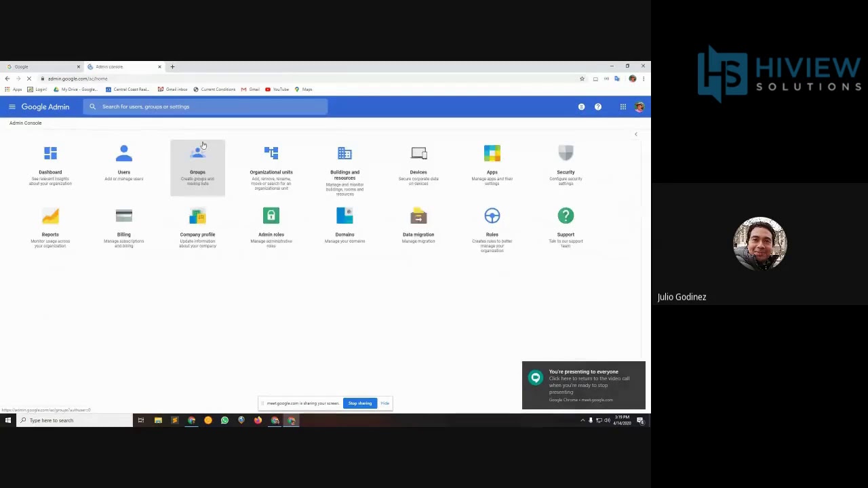
Task: Open the Google Translate extension
Action: 617,79
